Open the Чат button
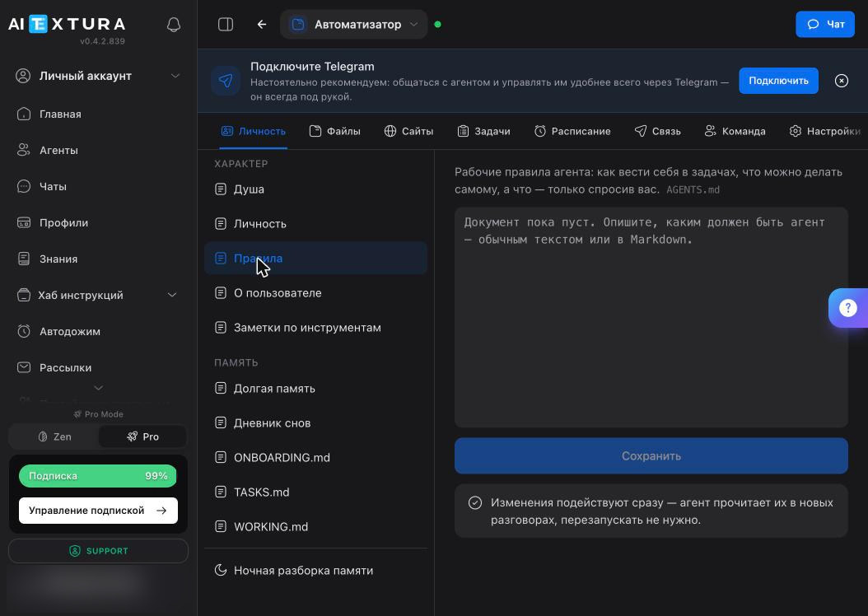The height and width of the screenshot is (616, 868). [825, 25]
